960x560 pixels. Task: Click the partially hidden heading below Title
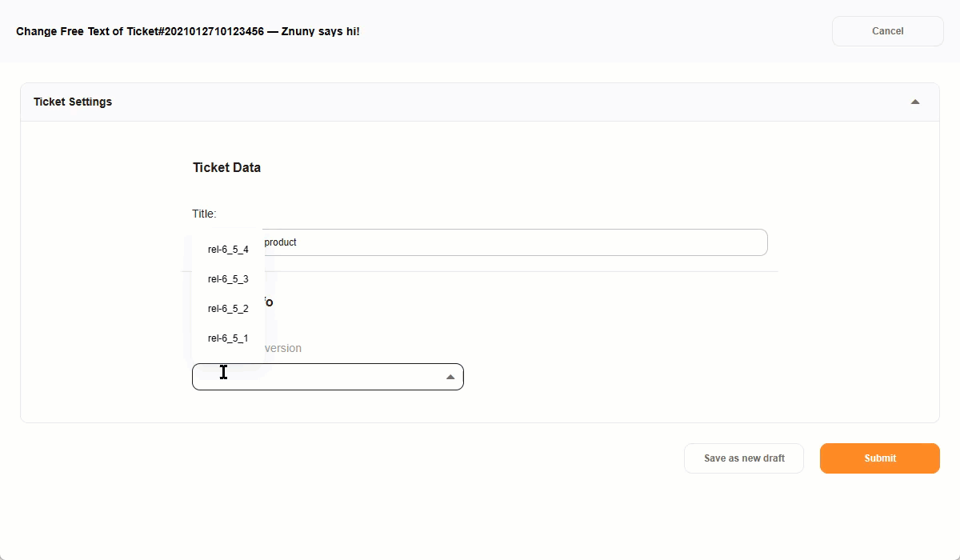269,302
